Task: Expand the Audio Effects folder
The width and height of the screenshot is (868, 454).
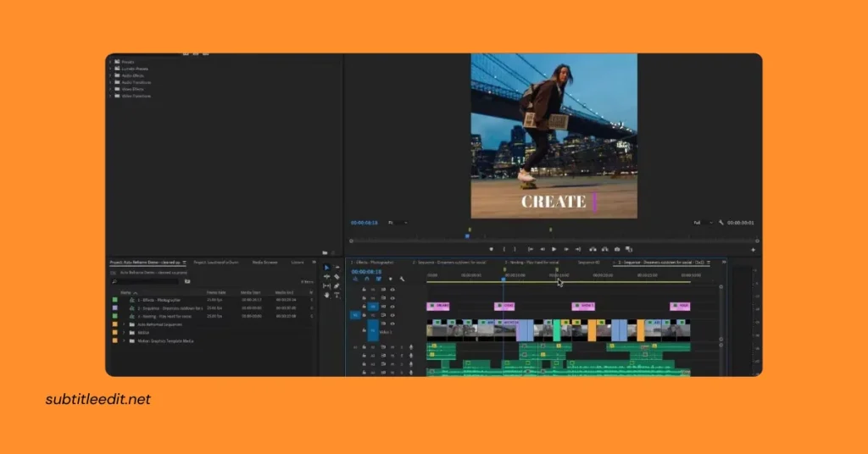Action: click(x=110, y=75)
